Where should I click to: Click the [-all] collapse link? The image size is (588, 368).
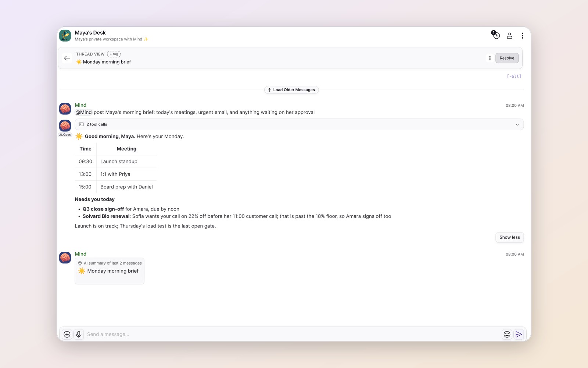coord(514,76)
